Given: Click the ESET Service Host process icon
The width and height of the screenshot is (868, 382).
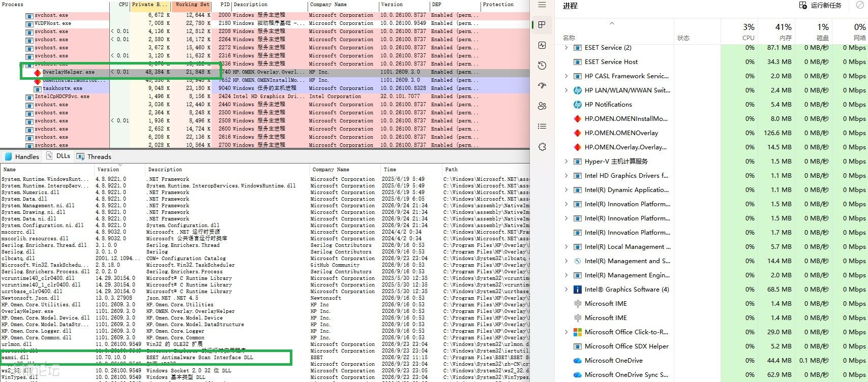Looking at the screenshot, I should (x=577, y=62).
